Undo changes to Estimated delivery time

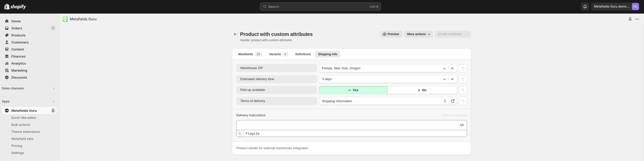click(463, 79)
